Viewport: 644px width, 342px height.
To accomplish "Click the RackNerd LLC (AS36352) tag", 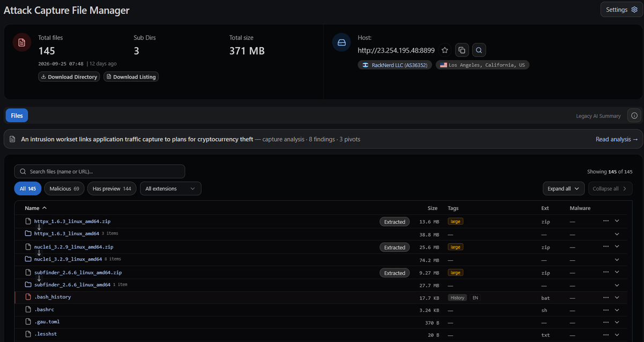I will (x=394, y=65).
